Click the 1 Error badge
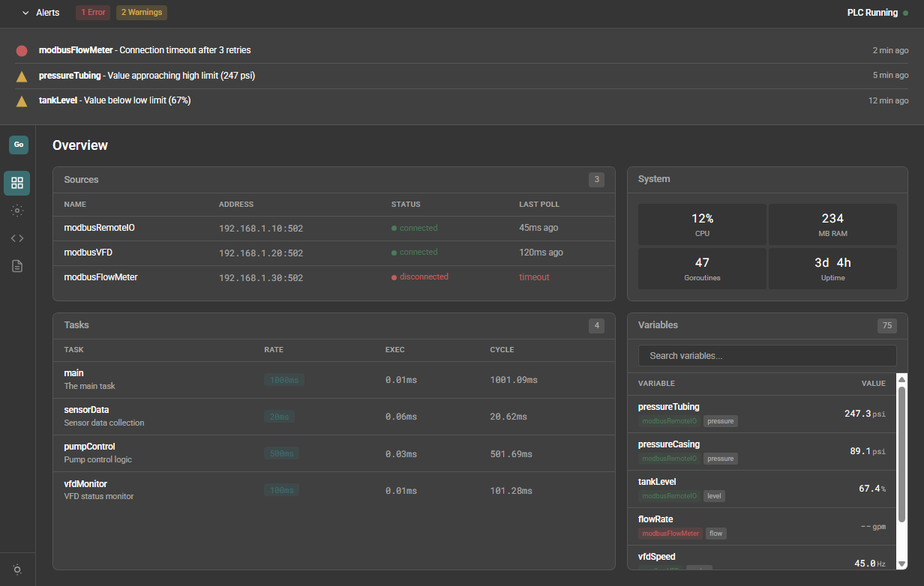This screenshot has width=924, height=586. pos(93,13)
